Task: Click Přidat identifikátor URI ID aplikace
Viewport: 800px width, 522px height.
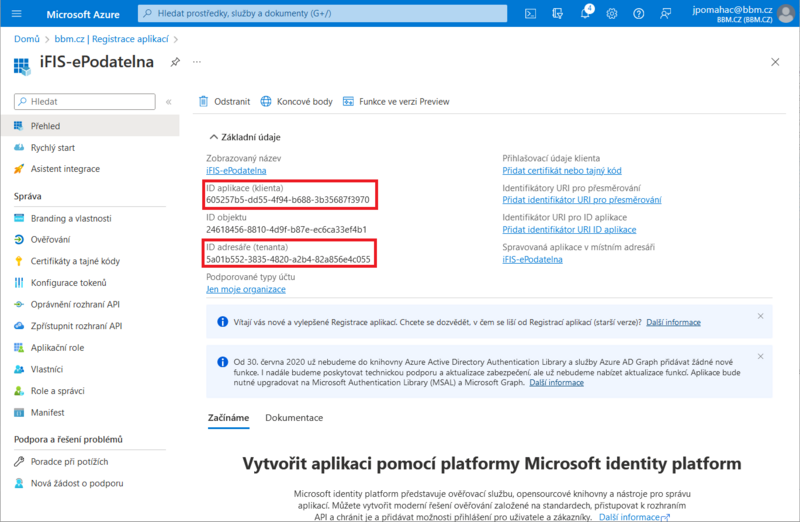Action: click(569, 230)
